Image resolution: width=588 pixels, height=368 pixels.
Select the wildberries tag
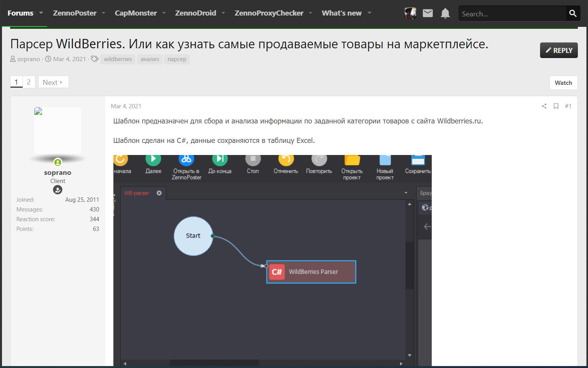click(x=118, y=59)
